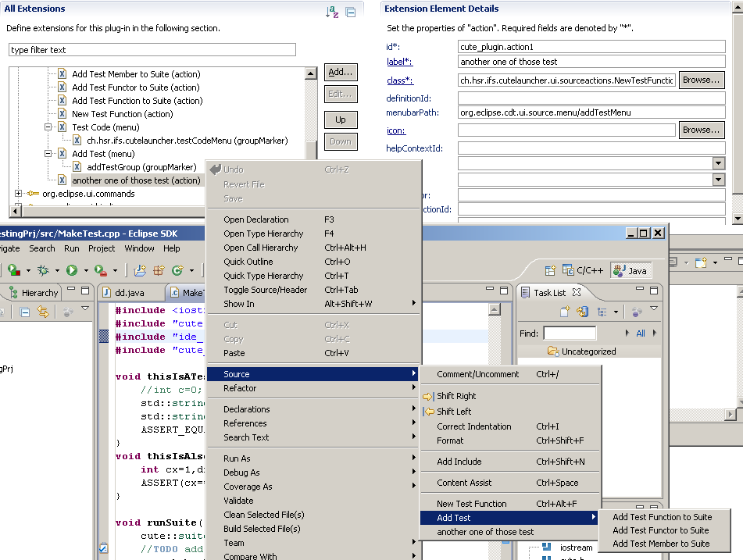Image resolution: width=743 pixels, height=560 pixels.
Task: Collapse the Add Test (menu) tree node
Action: 48,154
